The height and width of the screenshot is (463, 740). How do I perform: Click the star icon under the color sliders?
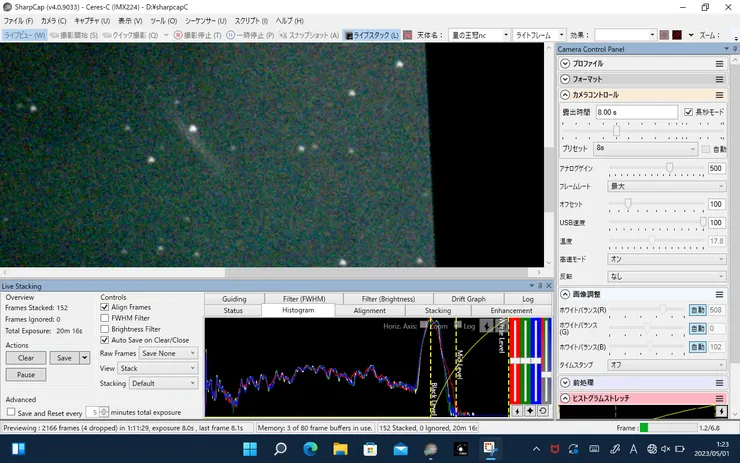[530, 411]
